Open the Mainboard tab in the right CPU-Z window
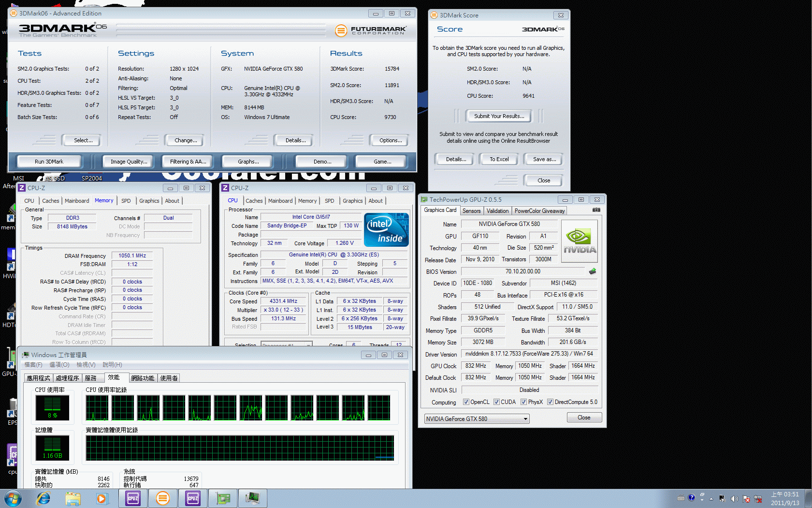This screenshot has height=508, width=812. [x=280, y=201]
